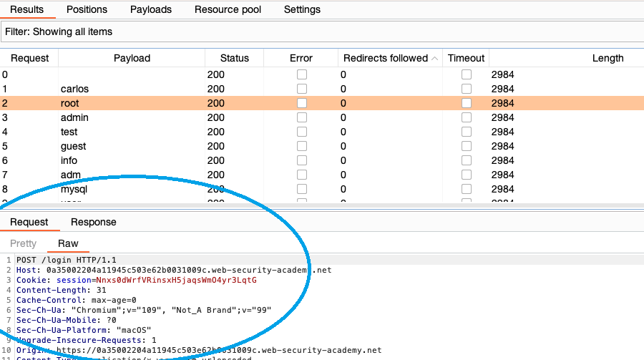Click the Upgrade-Insecure-Requests header line
This screenshot has height=360, width=644.
pos(87,340)
